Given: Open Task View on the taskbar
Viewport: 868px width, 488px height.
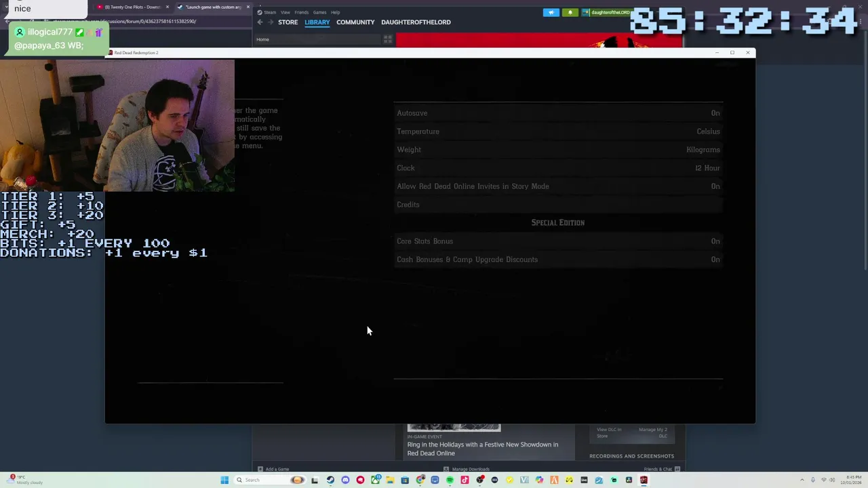Looking at the screenshot, I should pos(315,480).
